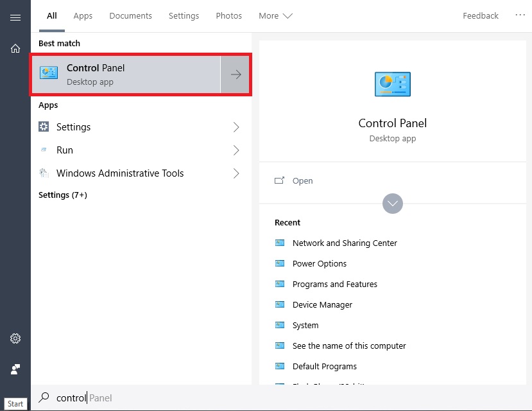Screen dimensions: 532x411
Task: Click the Feedback link
Action: click(x=481, y=16)
